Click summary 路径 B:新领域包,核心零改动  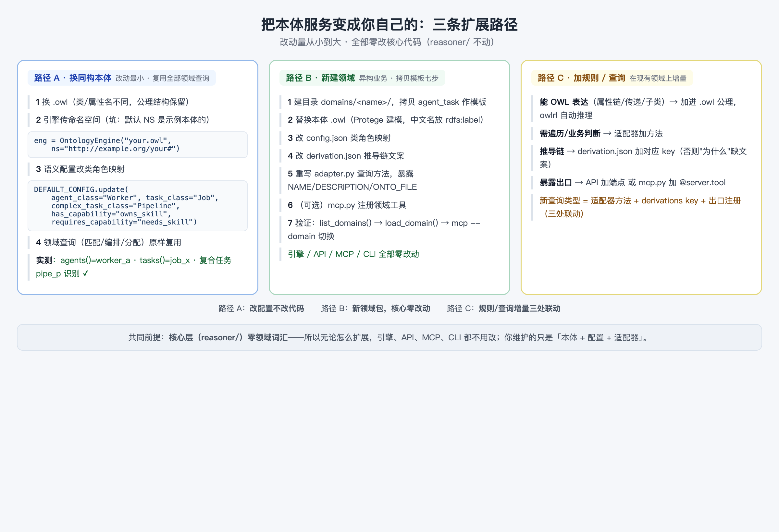point(376,308)
